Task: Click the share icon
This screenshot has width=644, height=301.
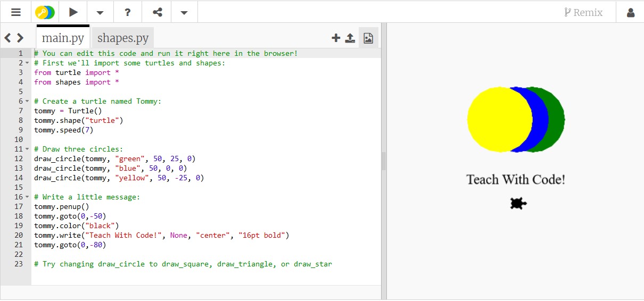Action: (x=158, y=12)
